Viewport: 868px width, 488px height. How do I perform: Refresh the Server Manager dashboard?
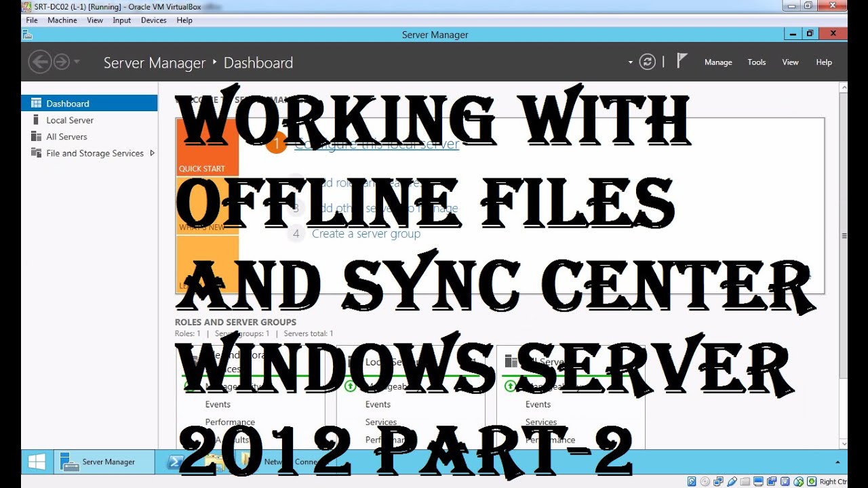click(648, 62)
